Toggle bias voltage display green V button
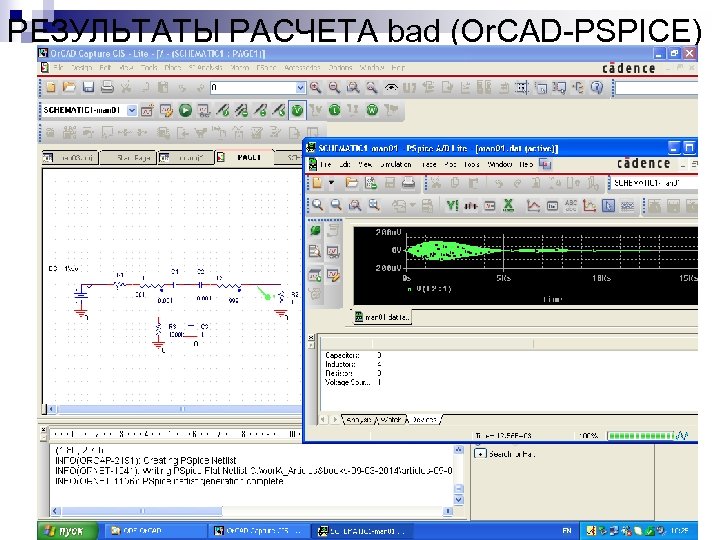This screenshot has width=720, height=540. pos(297,110)
